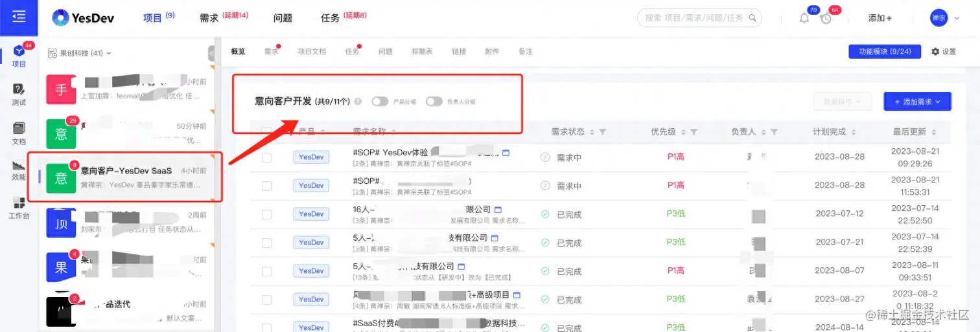Screen dimensions: 980x332
Task: Open the clock reminders icon
Action: coord(826,18)
